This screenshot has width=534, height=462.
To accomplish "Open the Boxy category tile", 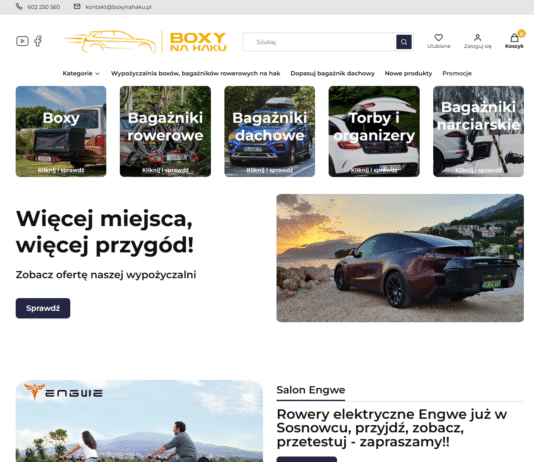I will 61,131.
